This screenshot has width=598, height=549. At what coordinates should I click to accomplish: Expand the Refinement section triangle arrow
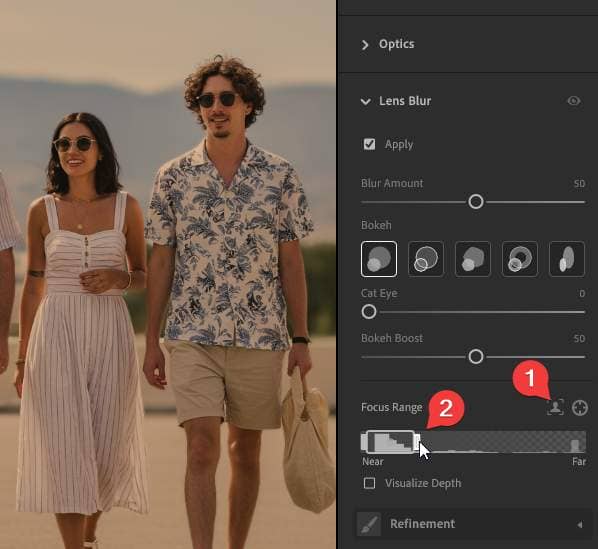579,525
